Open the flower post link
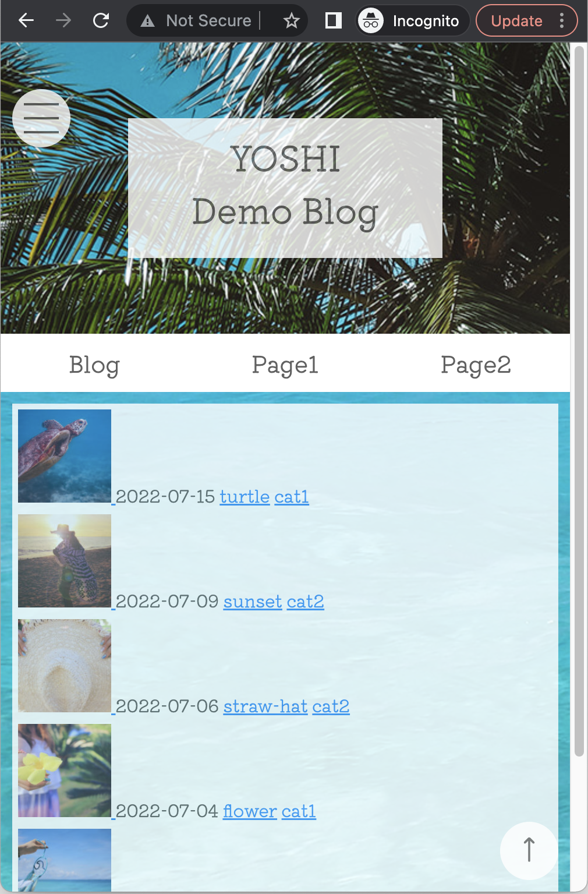The image size is (588, 894). click(250, 811)
